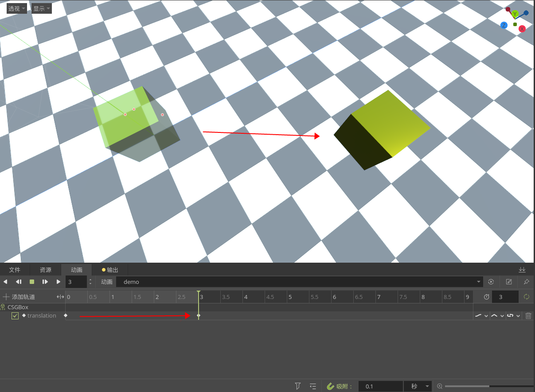The width and height of the screenshot is (535, 392).
Task: Click the 吸附 snap label
Action: pyautogui.click(x=344, y=386)
